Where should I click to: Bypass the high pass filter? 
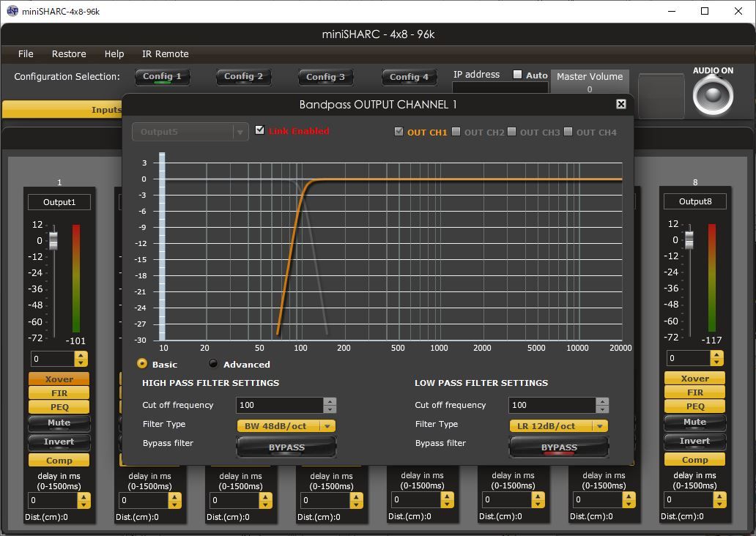point(286,447)
